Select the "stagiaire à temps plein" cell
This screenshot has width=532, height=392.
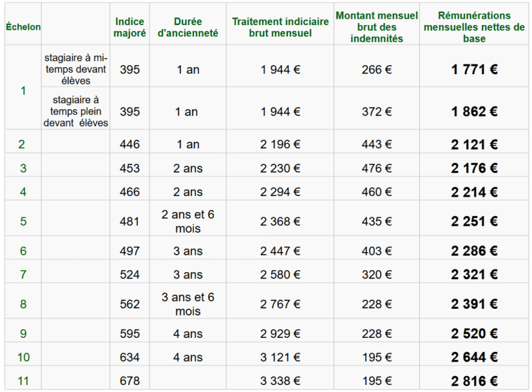tap(76, 112)
